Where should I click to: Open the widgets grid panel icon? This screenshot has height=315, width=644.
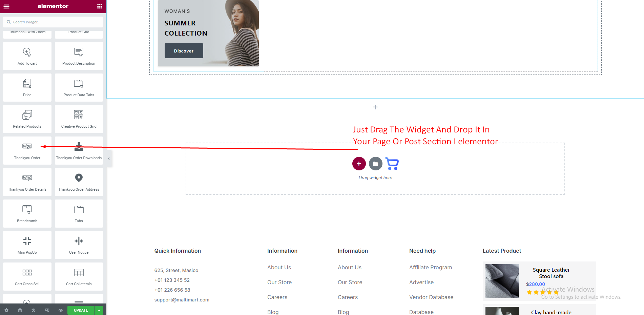99,6
